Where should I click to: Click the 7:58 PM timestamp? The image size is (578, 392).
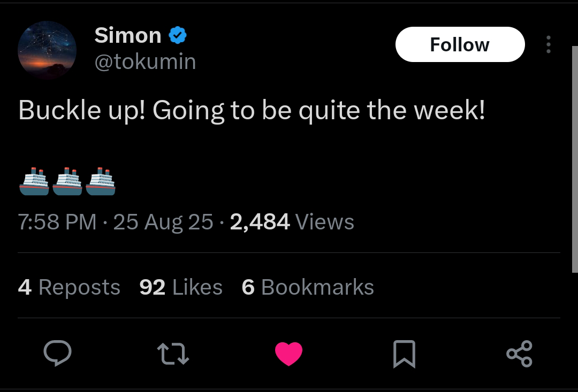tap(57, 222)
